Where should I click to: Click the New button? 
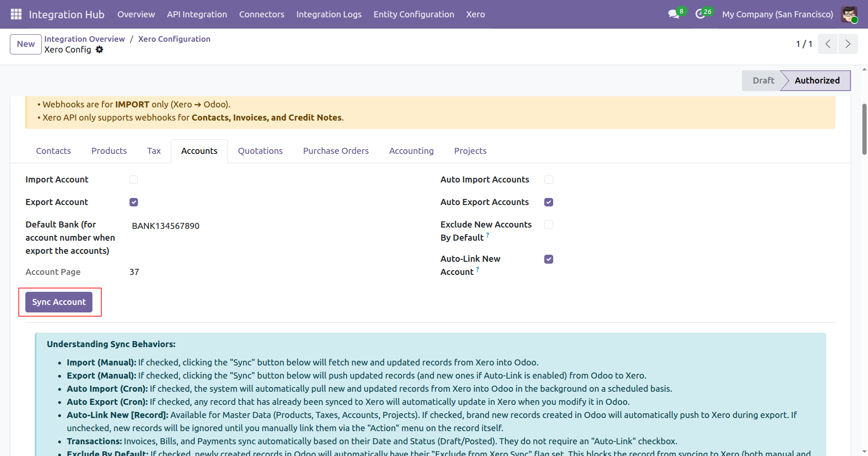coord(26,44)
